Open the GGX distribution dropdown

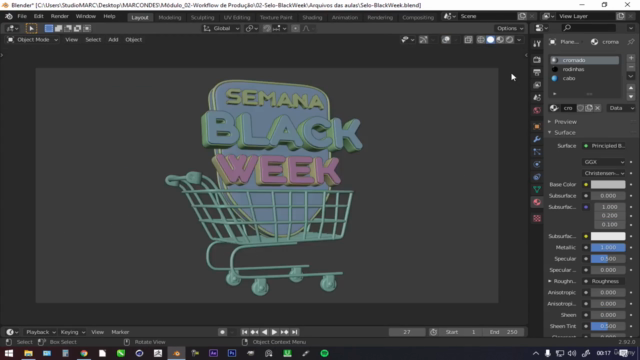pyautogui.click(x=604, y=162)
